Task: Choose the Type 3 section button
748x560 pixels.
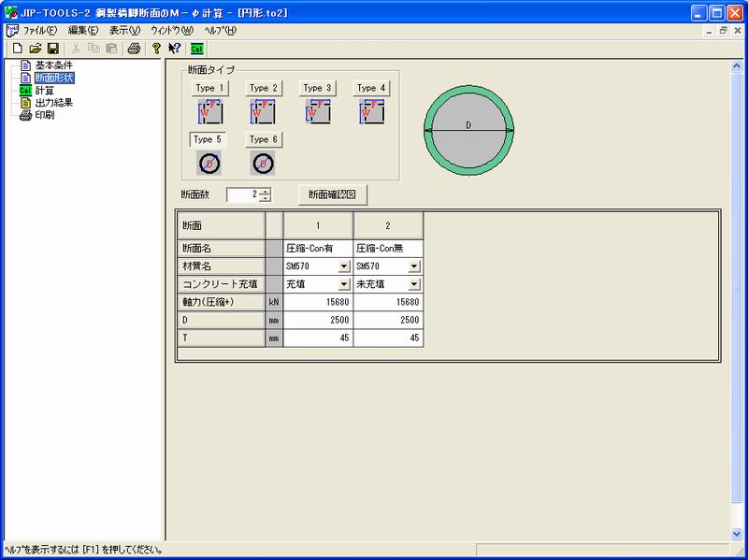Action: pyautogui.click(x=318, y=88)
